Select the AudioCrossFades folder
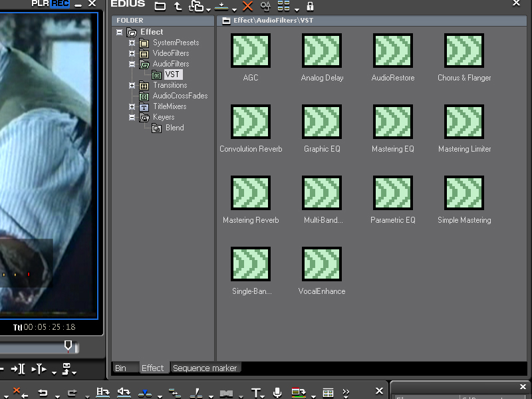This screenshot has width=532, height=399. click(x=180, y=96)
